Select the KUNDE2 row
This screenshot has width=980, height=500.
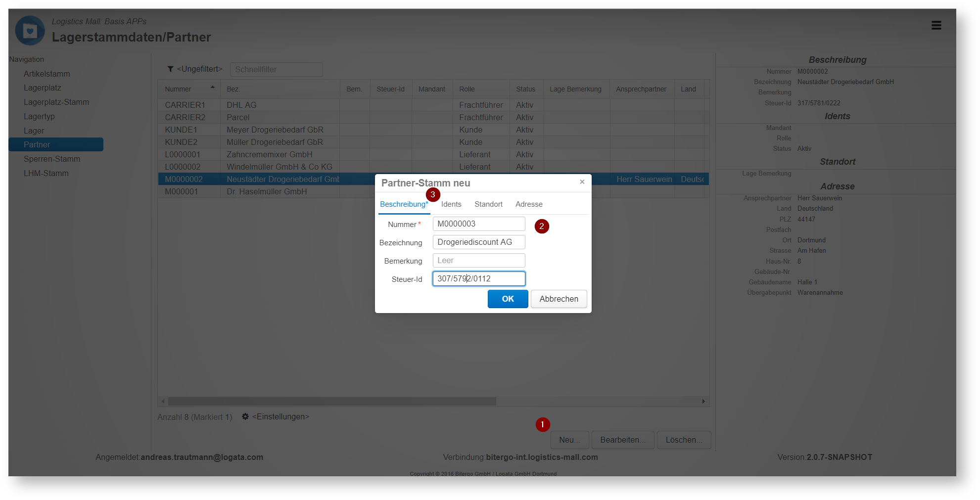(433, 142)
